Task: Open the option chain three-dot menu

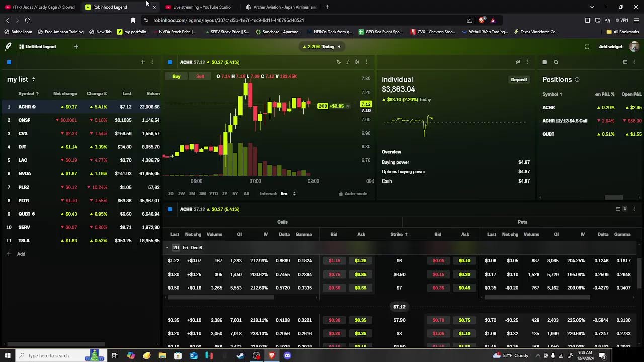Action: [634, 209]
